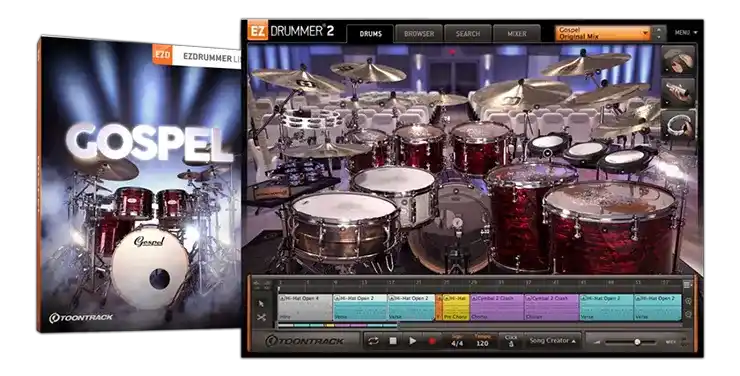Image resolution: width=740 pixels, height=376 pixels.
Task: Adjust the master volume slider knob
Action: [x=637, y=342]
